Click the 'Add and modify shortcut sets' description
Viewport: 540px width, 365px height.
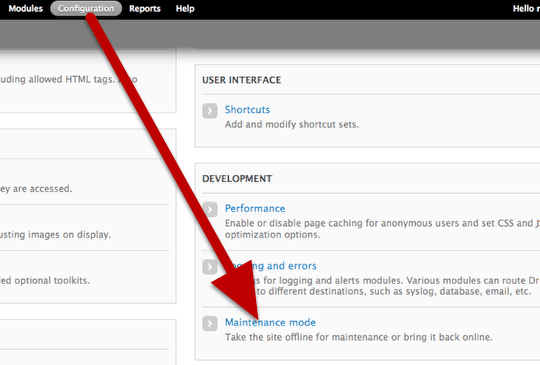coord(292,124)
